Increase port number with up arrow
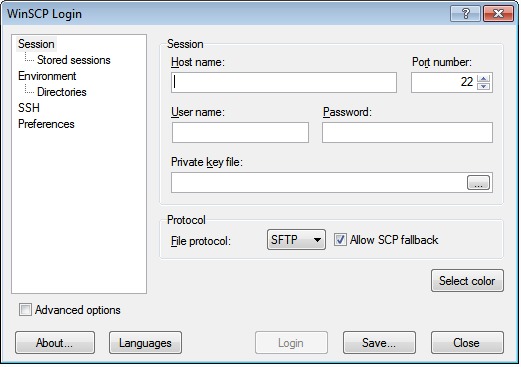The image size is (521, 367). (x=483, y=79)
